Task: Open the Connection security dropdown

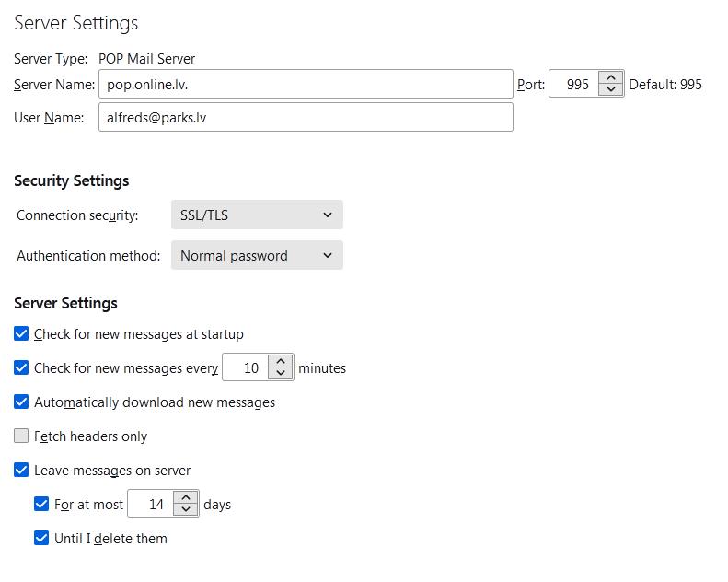Action: point(257,215)
